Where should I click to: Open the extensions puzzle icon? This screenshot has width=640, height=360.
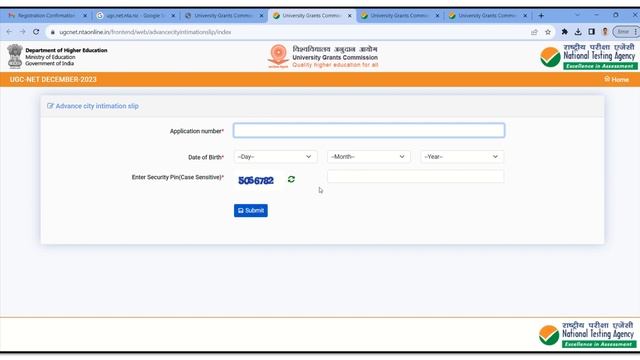coord(564,31)
